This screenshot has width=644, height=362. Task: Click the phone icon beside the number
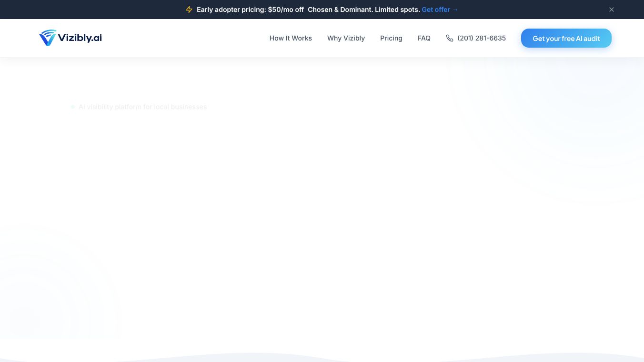450,38
